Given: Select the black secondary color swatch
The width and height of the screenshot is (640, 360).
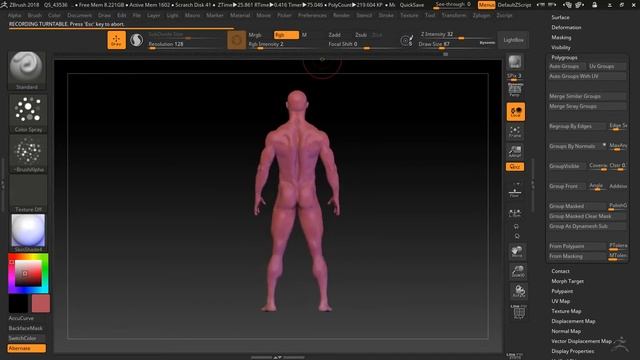Looking at the screenshot, I should point(18,304).
